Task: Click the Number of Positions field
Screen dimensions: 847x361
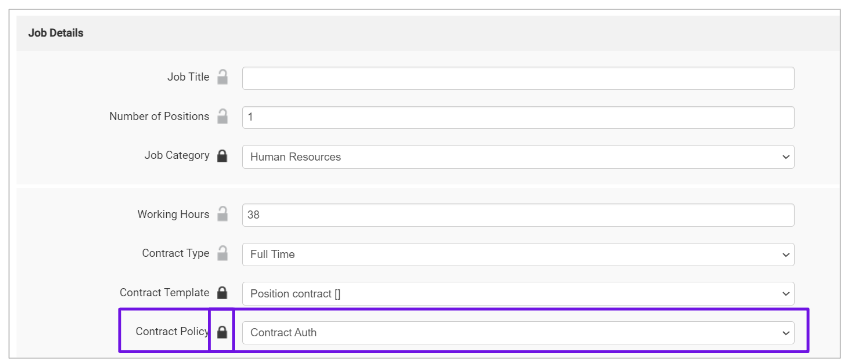Action: click(x=518, y=117)
